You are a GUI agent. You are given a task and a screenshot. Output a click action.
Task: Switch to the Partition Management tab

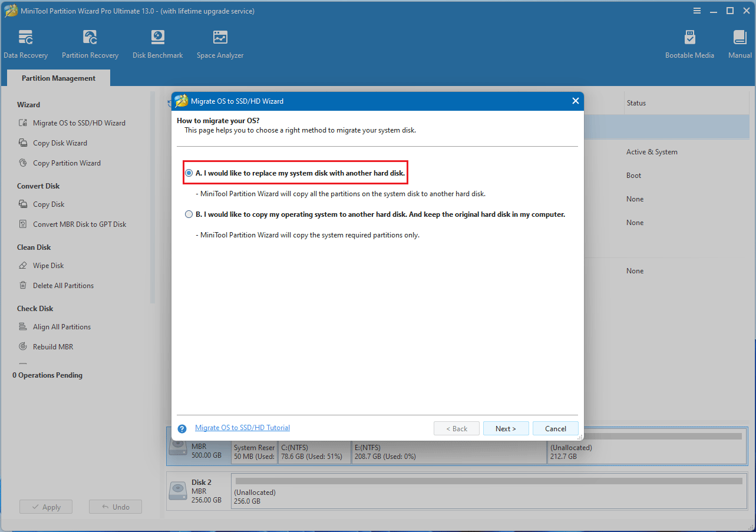[x=58, y=78]
